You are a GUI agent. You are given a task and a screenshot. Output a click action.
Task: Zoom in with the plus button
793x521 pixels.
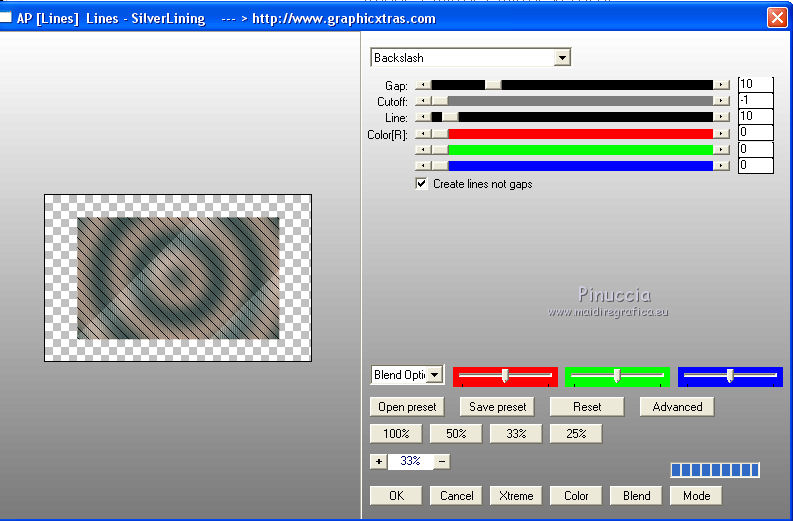tap(379, 461)
